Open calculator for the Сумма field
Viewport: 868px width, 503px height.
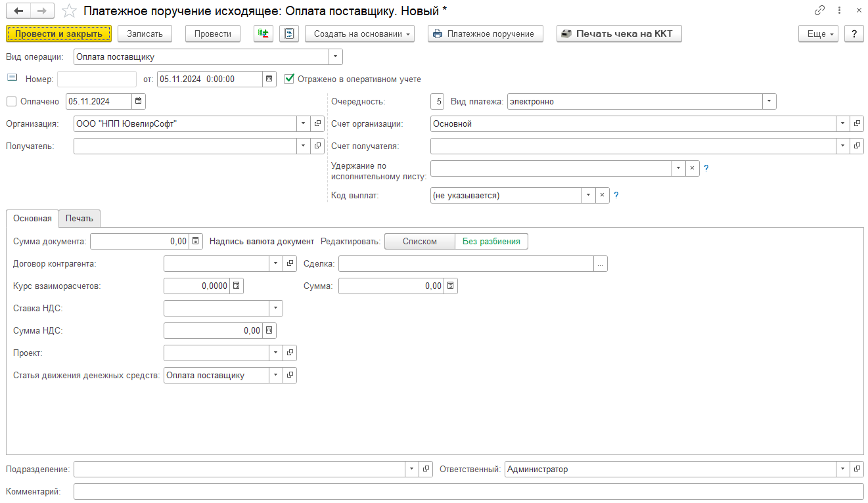tap(450, 286)
